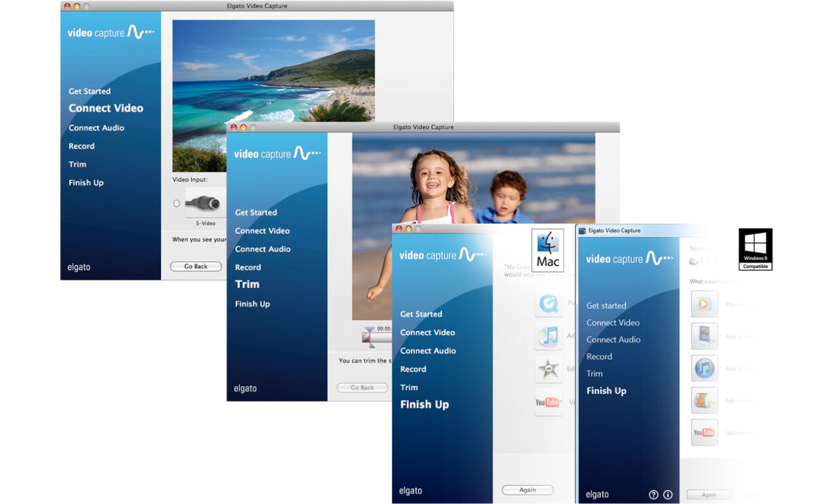The width and height of the screenshot is (840, 504).
Task: Select bold Trim step in Trim window
Action: point(247,284)
